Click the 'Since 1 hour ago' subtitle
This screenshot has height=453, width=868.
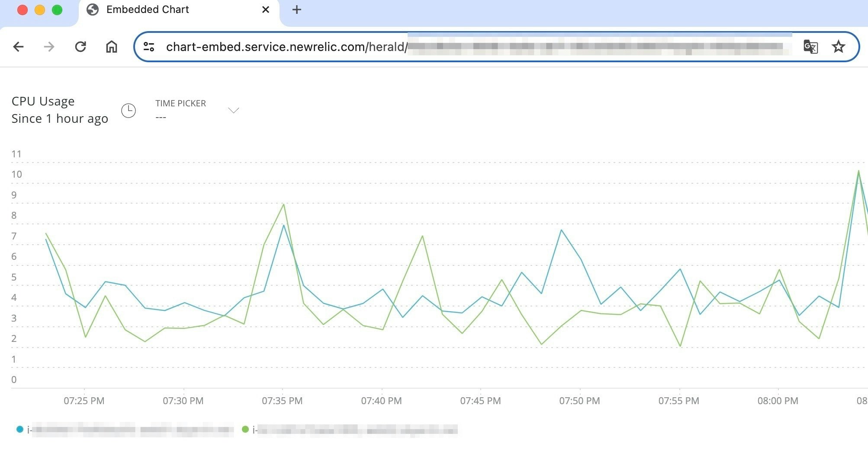(60, 119)
